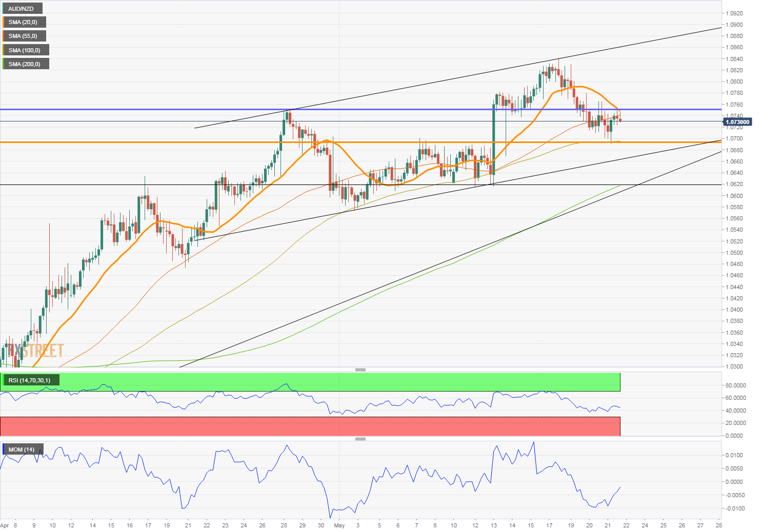Select the upper rising channel trendline

point(458,77)
